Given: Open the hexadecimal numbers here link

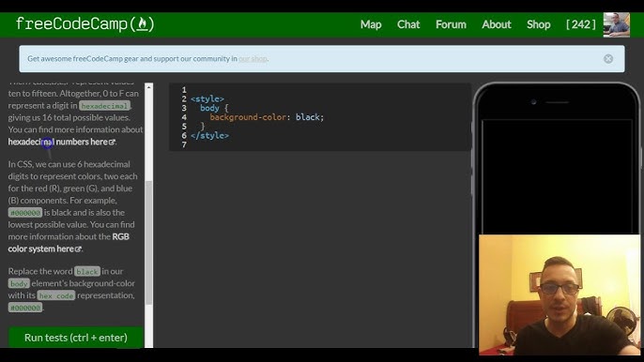Looking at the screenshot, I should point(62,142).
